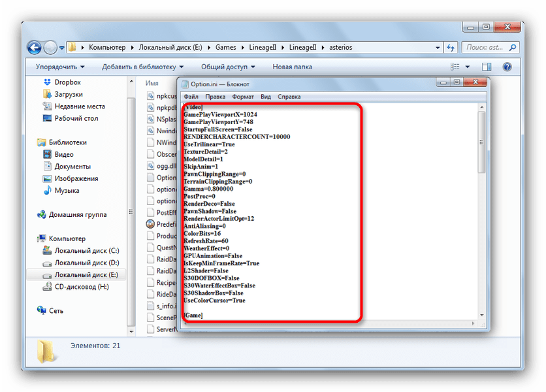546x392 pixels.
Task: Click the folder icon in the address bar
Action: coord(72,47)
